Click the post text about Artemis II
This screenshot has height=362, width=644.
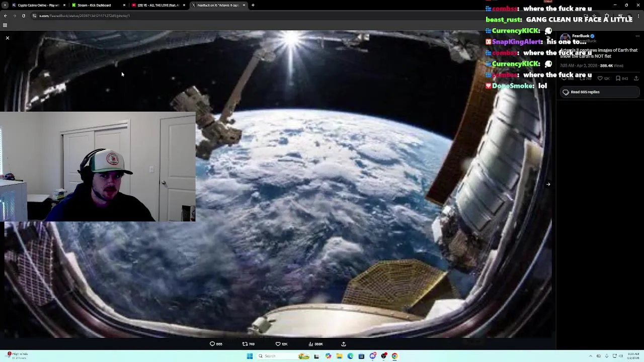[x=599, y=53]
